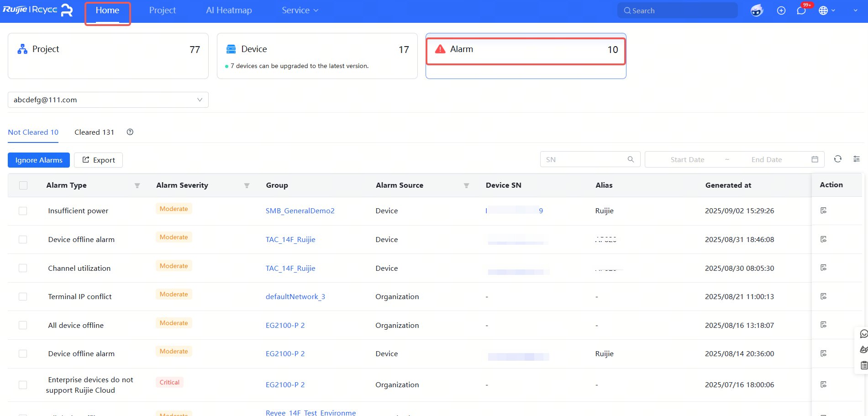Open the notifications icon with 99+ badge
868x416 pixels.
pyautogui.click(x=801, y=11)
